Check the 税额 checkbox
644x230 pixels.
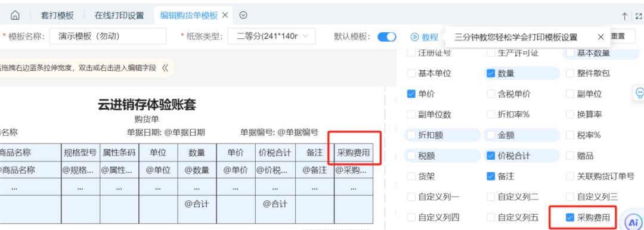pyautogui.click(x=411, y=156)
